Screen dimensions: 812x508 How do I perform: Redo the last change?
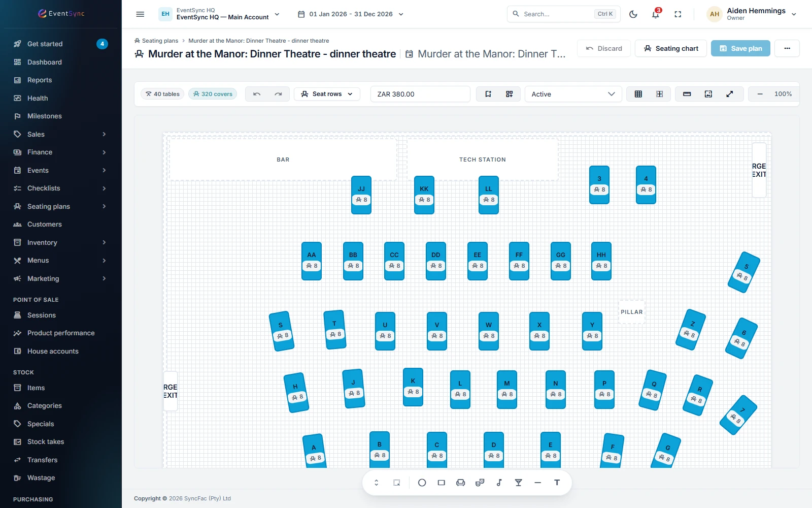[x=278, y=94]
